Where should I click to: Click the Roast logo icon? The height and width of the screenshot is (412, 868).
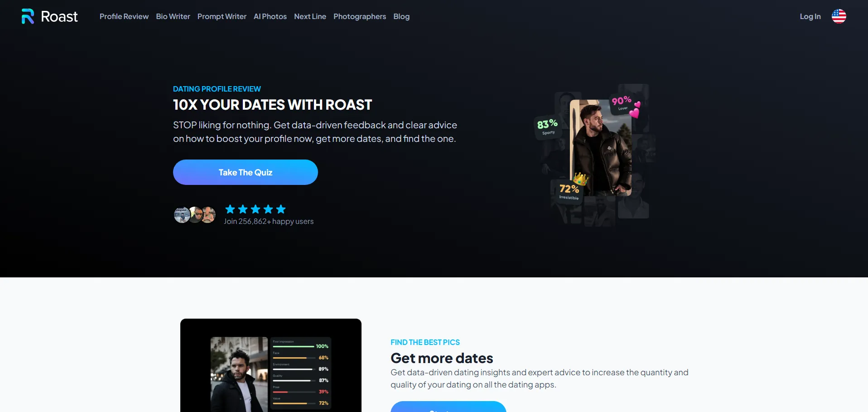tap(28, 16)
